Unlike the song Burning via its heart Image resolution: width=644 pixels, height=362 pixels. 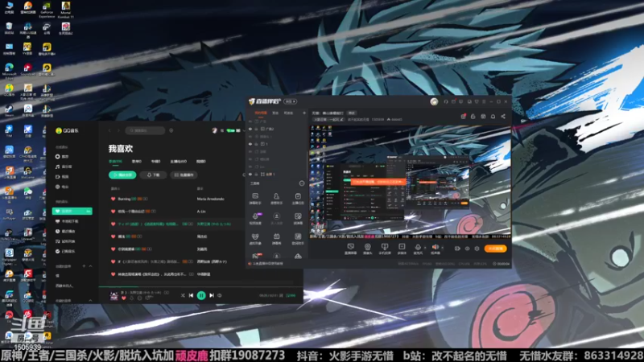(113, 199)
